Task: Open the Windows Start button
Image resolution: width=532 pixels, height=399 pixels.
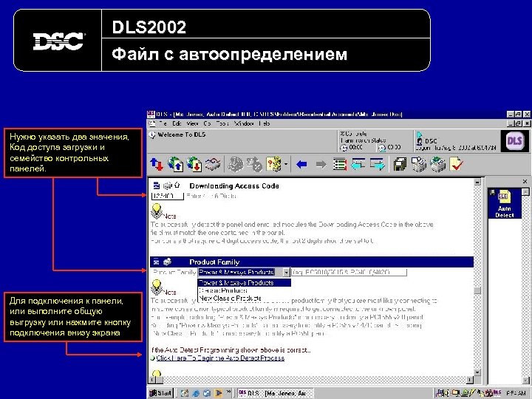Action: pyautogui.click(x=161, y=393)
